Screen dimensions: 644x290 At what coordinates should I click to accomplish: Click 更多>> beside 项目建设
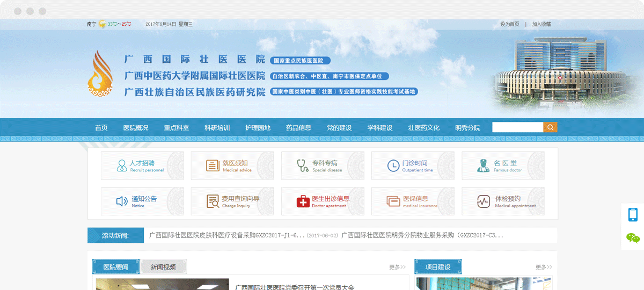tap(544, 267)
